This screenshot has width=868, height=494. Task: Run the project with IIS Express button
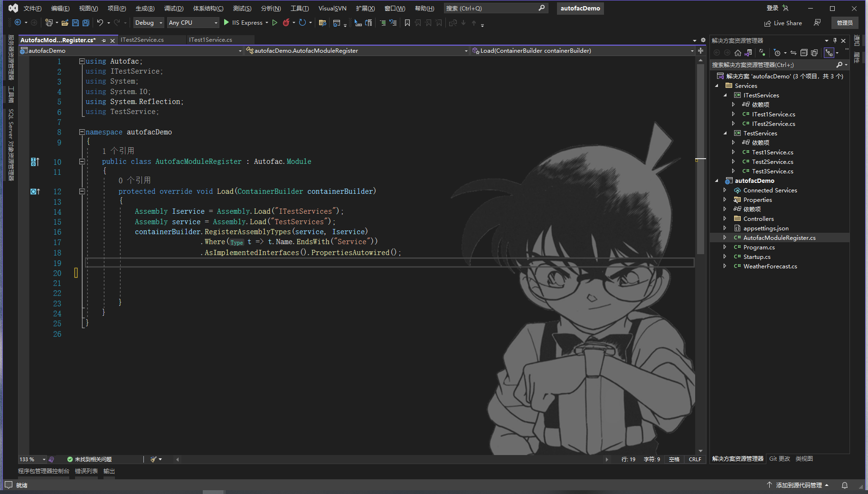(x=243, y=22)
